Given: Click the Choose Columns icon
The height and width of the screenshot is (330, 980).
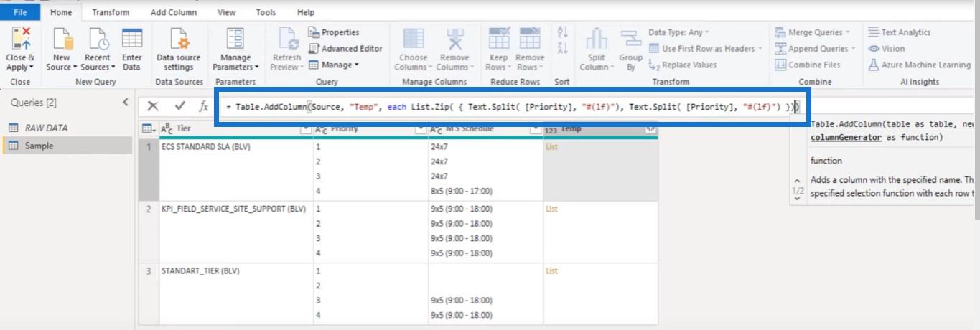Looking at the screenshot, I should click(x=413, y=39).
